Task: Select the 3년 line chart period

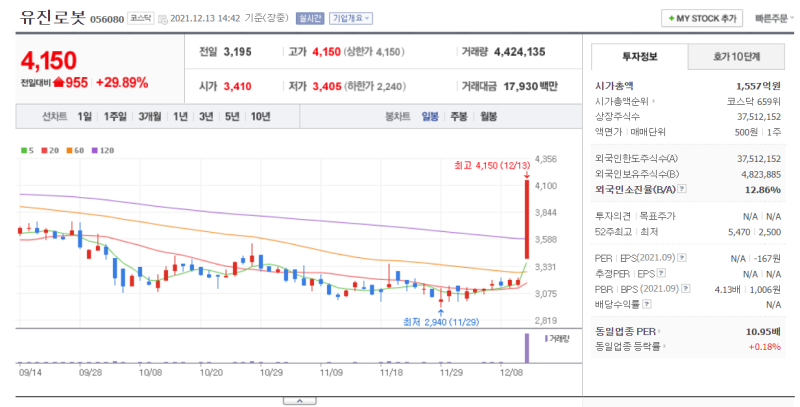Action: tap(206, 117)
